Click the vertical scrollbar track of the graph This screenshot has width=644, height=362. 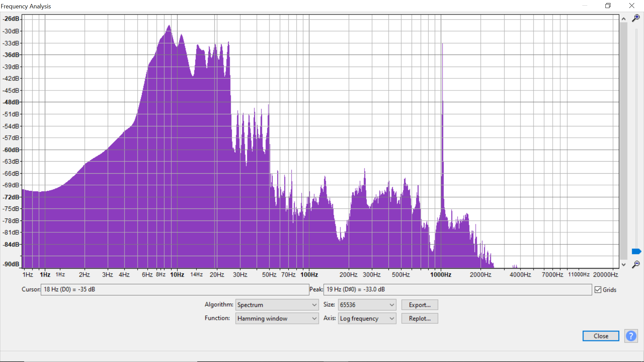(624, 141)
